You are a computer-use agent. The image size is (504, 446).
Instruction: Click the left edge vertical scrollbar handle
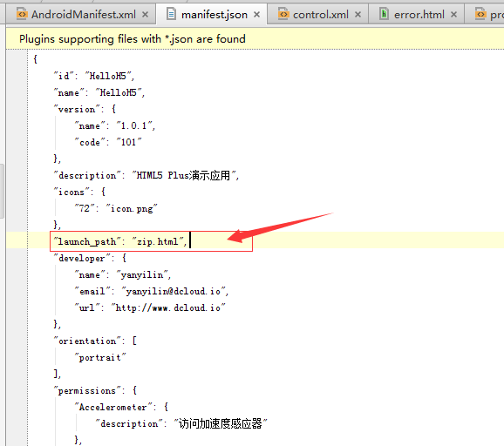pyautogui.click(x=2, y=191)
